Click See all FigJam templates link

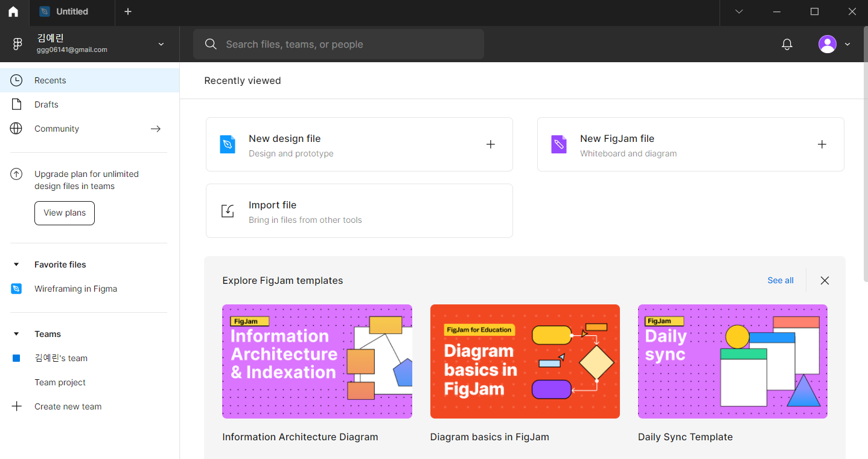point(780,280)
